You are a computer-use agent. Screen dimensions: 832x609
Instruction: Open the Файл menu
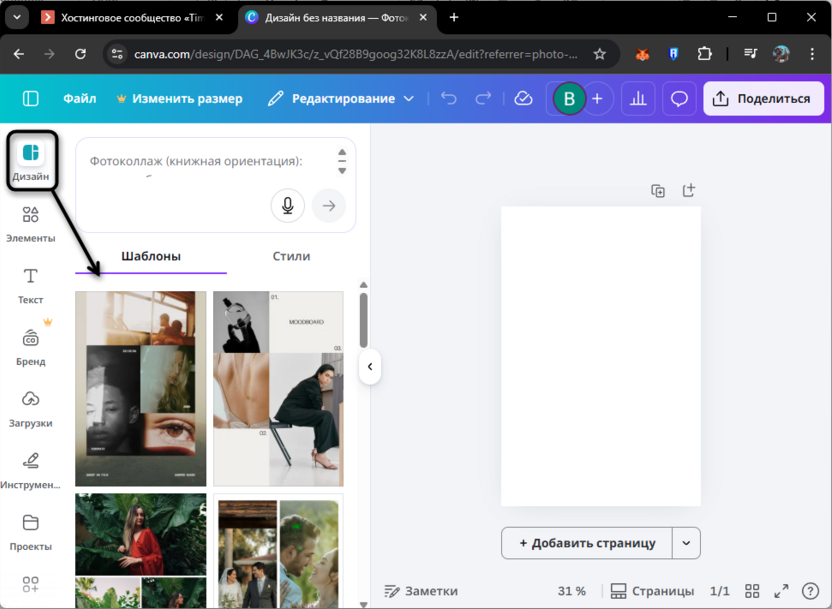[80, 98]
